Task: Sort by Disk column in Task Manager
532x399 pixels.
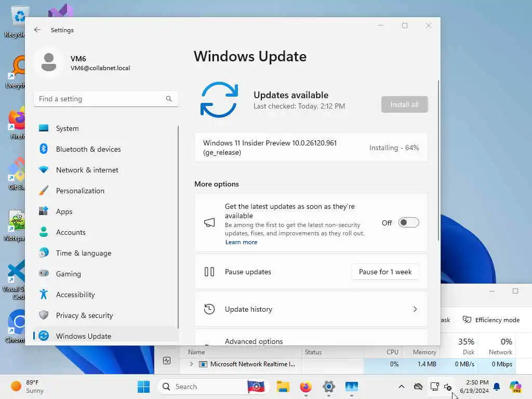Action: click(468, 352)
